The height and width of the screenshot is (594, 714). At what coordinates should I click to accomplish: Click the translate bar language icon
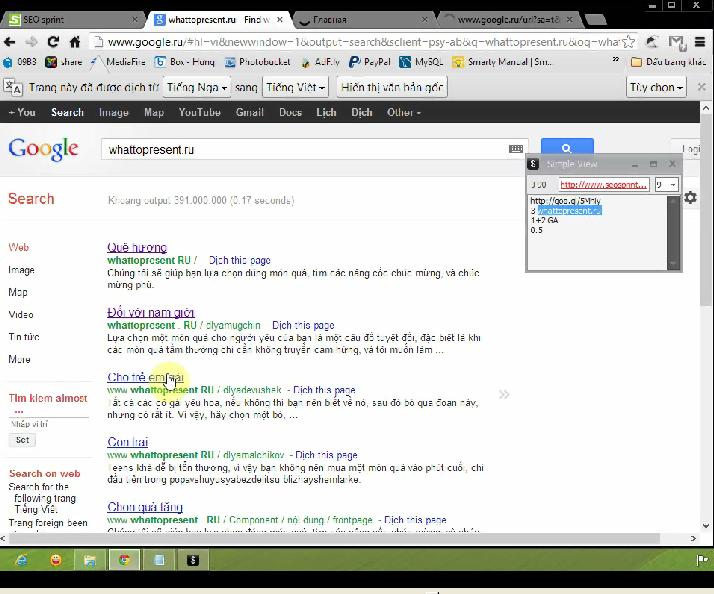click(x=13, y=87)
